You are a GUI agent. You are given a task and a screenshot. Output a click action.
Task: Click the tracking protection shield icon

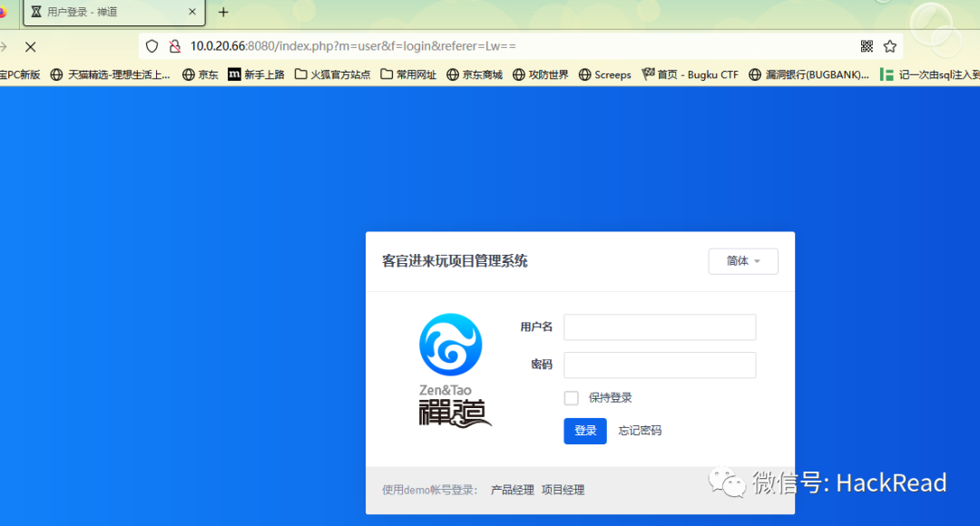coord(152,46)
